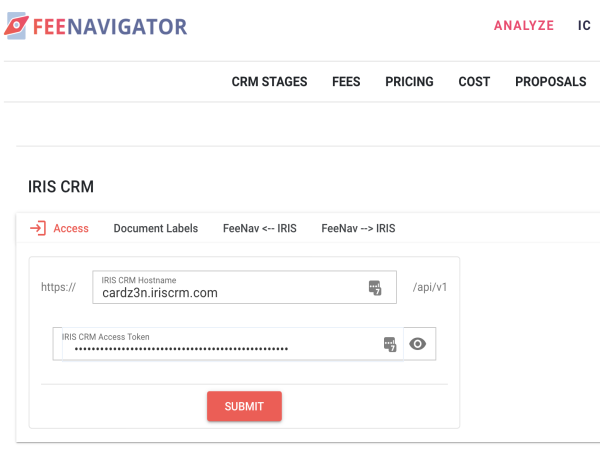600x452 pixels.
Task: Click the partially visible IC menu item
Action: click(x=584, y=25)
